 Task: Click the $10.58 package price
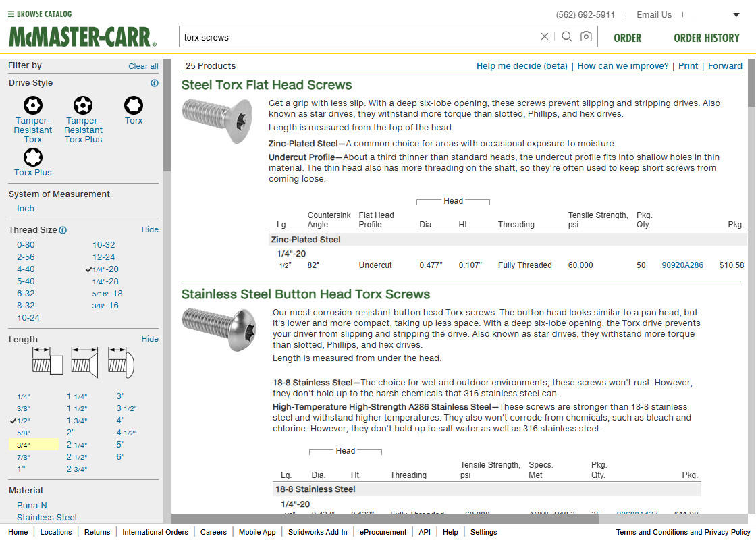click(732, 265)
